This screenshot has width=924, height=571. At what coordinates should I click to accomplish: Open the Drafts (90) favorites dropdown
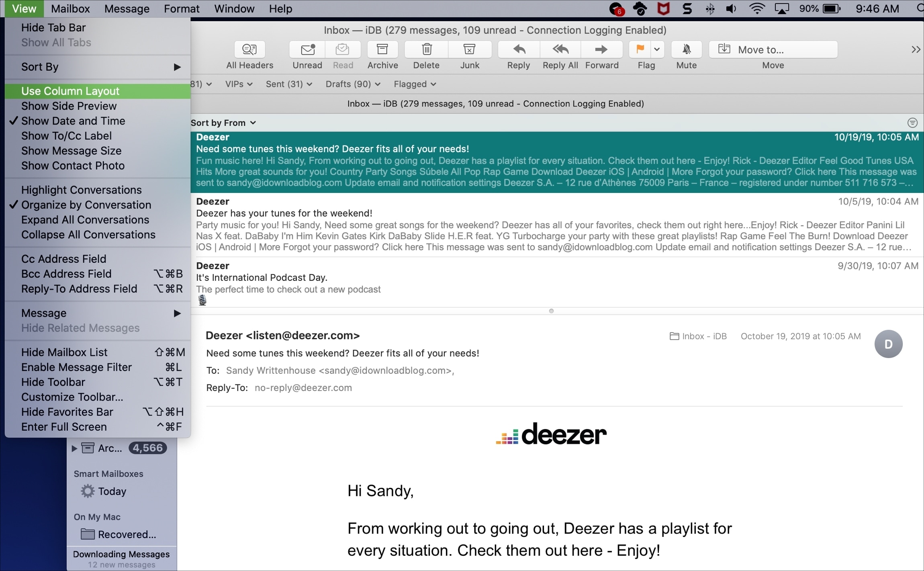pos(353,84)
